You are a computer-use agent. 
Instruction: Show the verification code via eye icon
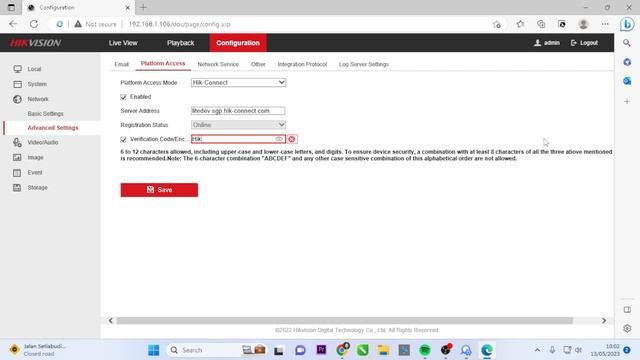click(x=279, y=139)
